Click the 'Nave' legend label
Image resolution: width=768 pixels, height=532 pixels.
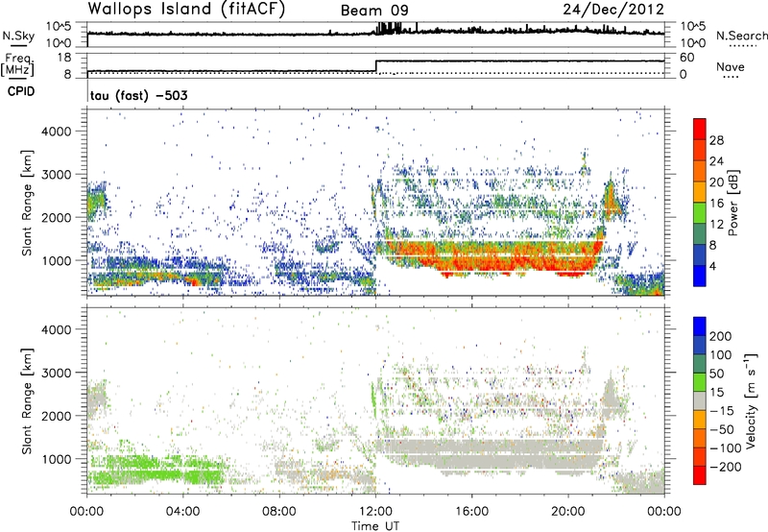pos(730,66)
